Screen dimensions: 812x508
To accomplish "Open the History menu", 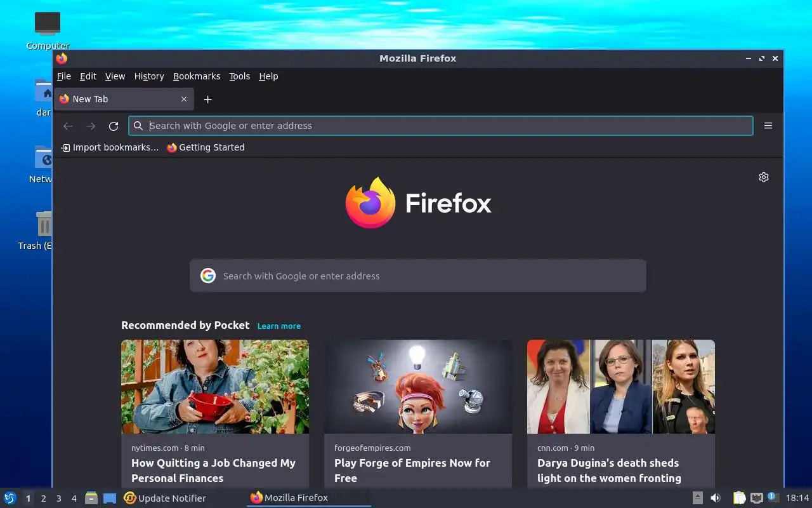I will [149, 76].
